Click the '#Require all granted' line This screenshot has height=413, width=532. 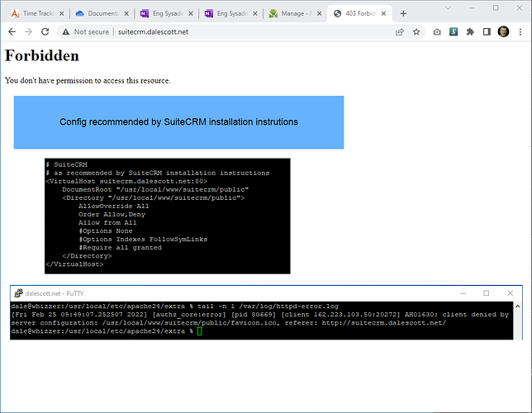(x=121, y=248)
